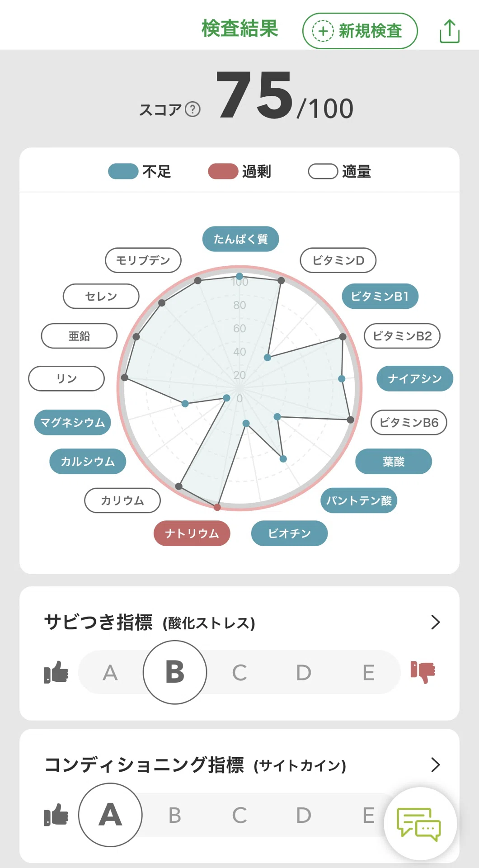Tap the red thumbs-down icon

[423, 672]
